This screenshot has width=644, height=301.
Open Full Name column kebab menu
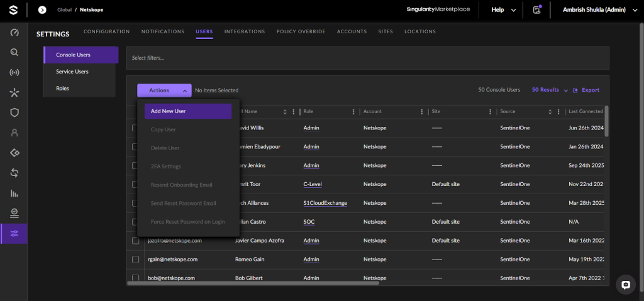coord(293,112)
